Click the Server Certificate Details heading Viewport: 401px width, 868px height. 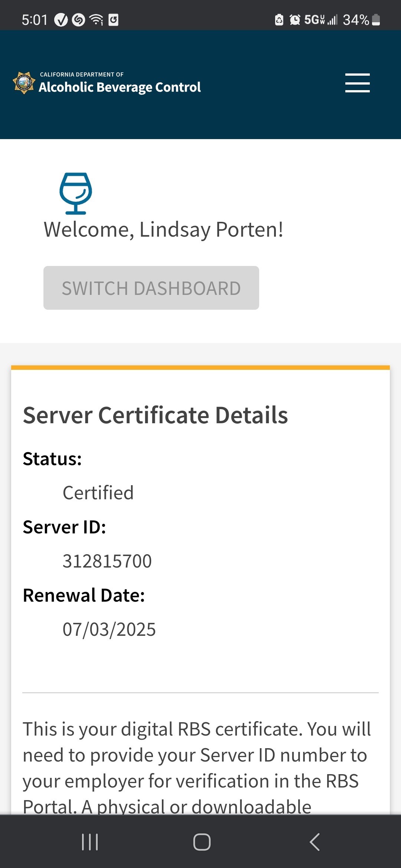[x=155, y=415]
